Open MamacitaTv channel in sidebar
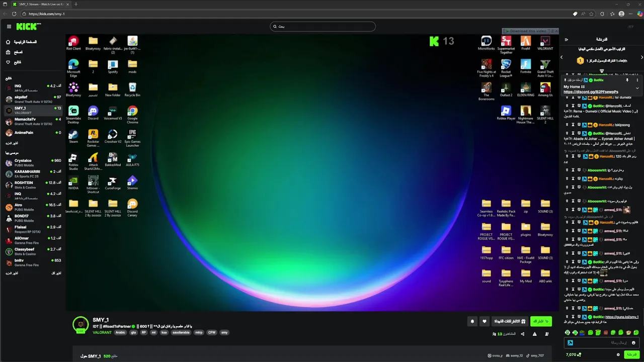This screenshot has width=644, height=362. 33,121
